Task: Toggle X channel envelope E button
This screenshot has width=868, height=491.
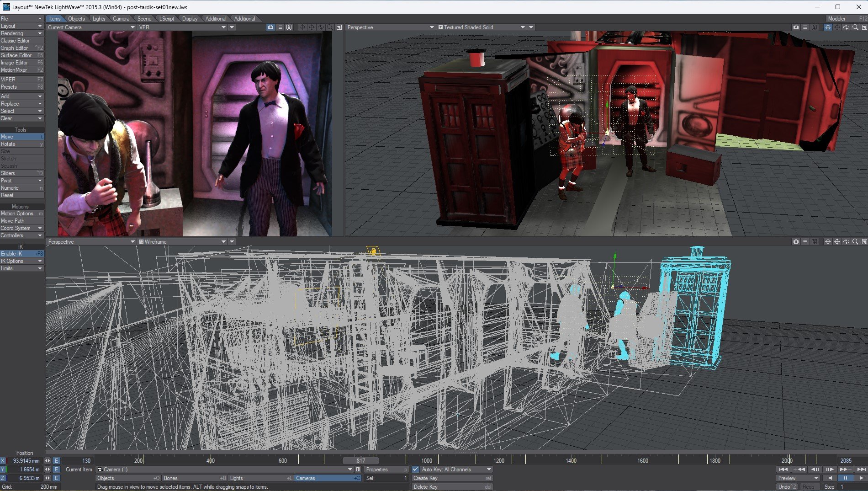Action: (x=56, y=461)
